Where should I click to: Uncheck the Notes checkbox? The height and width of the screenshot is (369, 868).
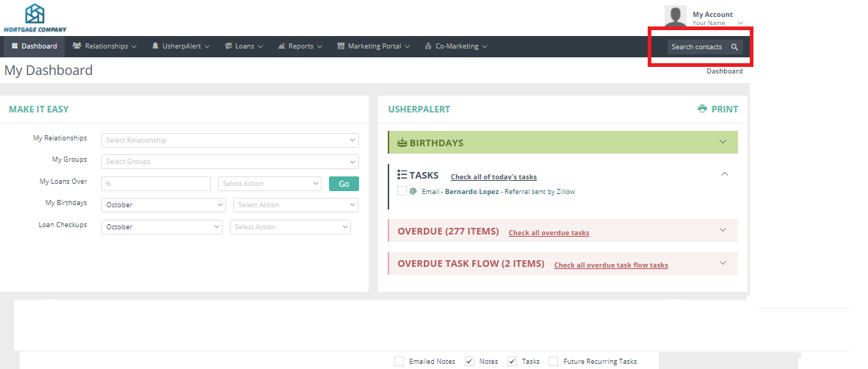469,361
